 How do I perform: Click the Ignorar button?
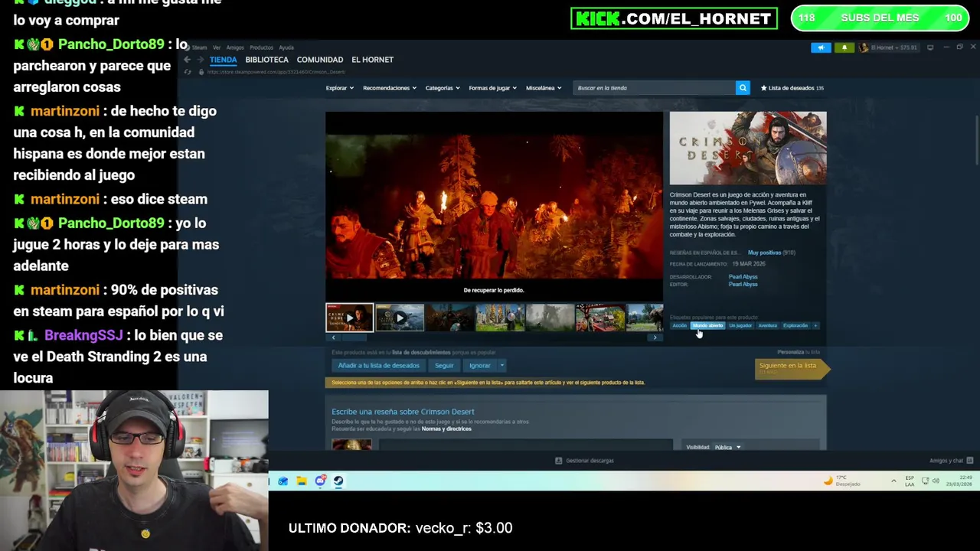coord(480,366)
